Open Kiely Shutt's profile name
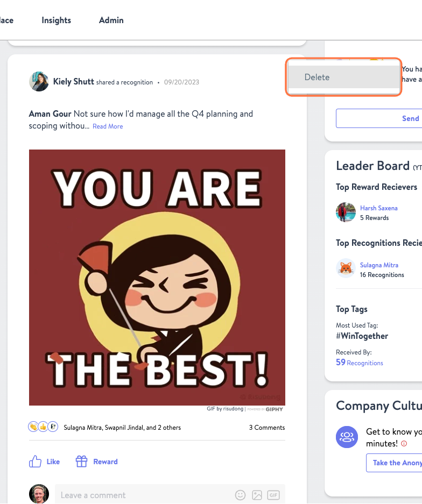 74,82
